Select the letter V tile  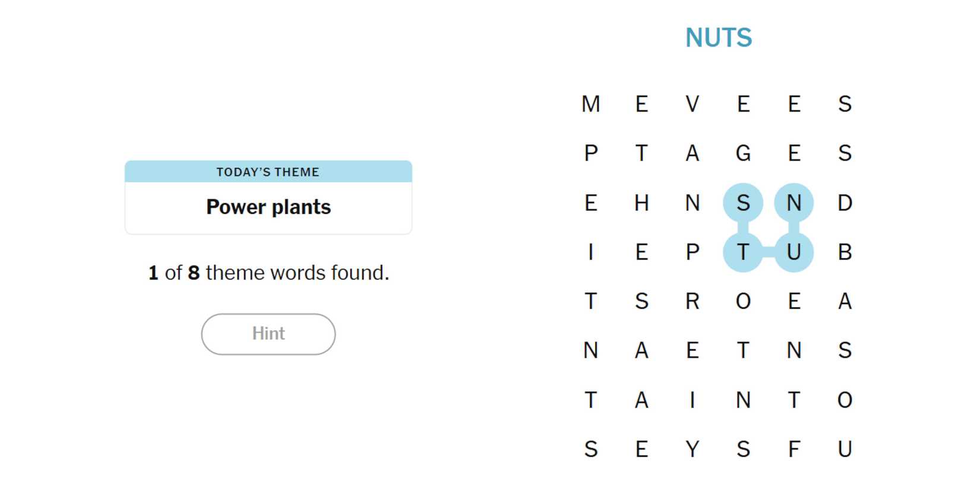692,104
